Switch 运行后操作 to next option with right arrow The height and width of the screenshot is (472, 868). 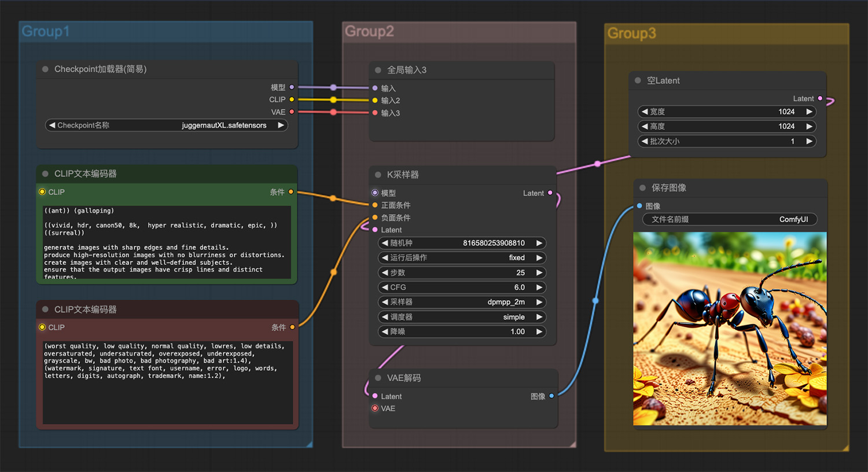pyautogui.click(x=539, y=257)
